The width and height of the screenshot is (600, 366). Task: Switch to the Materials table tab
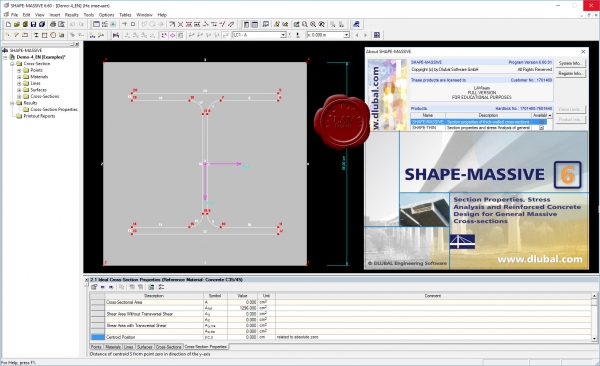tap(113, 347)
